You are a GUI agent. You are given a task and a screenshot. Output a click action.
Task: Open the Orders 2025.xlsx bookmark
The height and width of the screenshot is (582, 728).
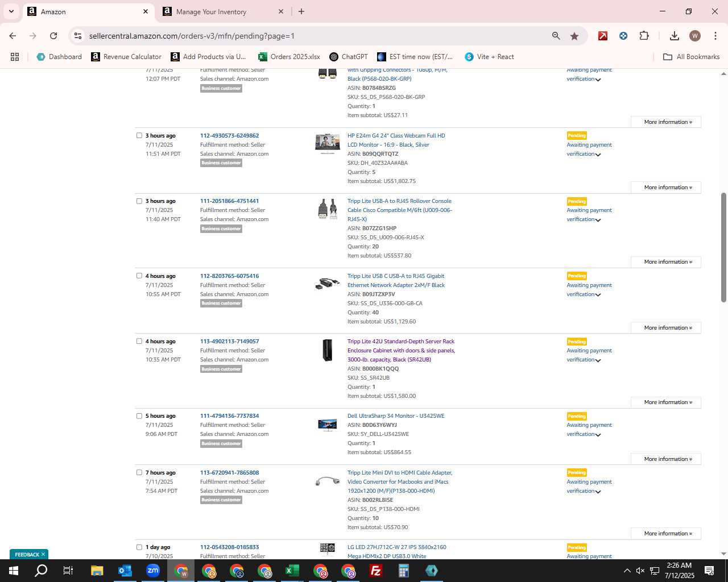[289, 57]
